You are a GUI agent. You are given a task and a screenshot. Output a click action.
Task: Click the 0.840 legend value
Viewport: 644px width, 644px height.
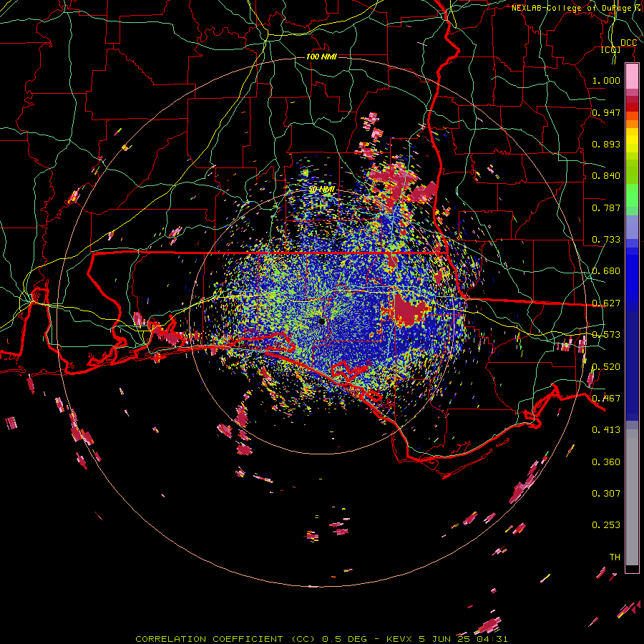coord(606,176)
